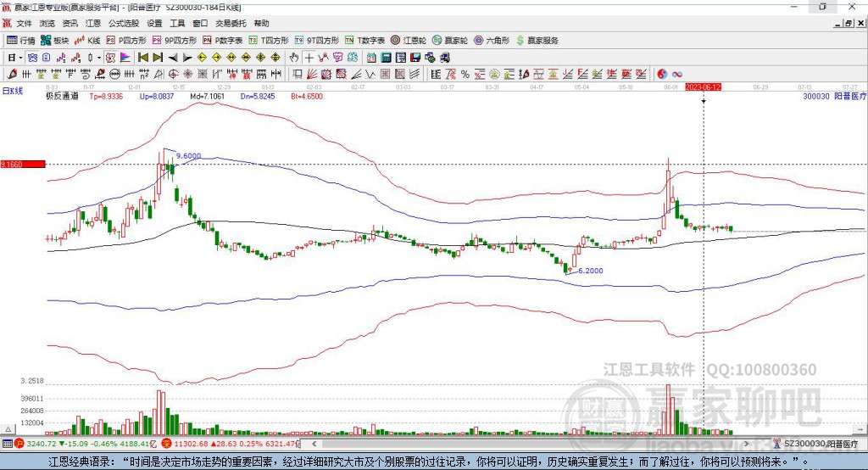Image resolution: width=868 pixels, height=470 pixels.
Task: Open the 行情 quotes view
Action: pos(20,41)
